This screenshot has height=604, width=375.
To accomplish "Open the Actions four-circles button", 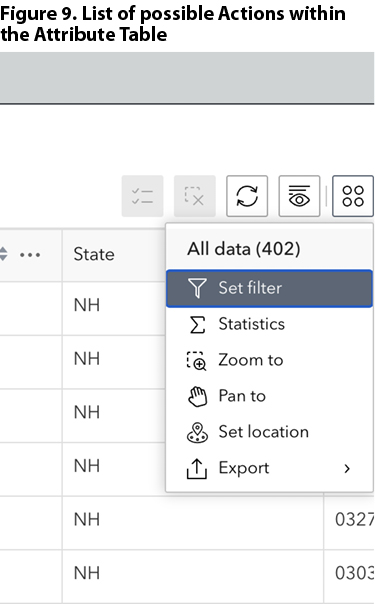I will point(353,196).
